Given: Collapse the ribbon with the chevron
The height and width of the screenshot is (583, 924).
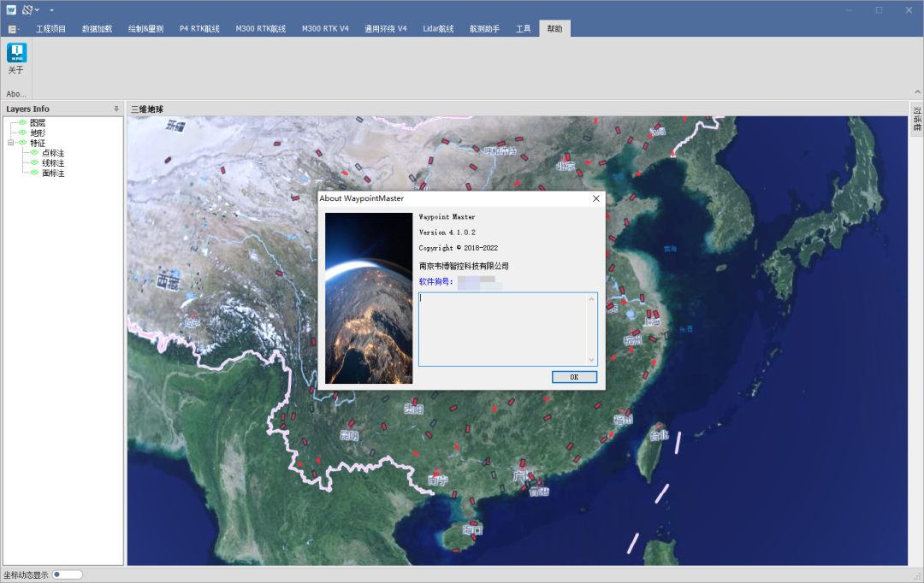Looking at the screenshot, I should point(917,91).
